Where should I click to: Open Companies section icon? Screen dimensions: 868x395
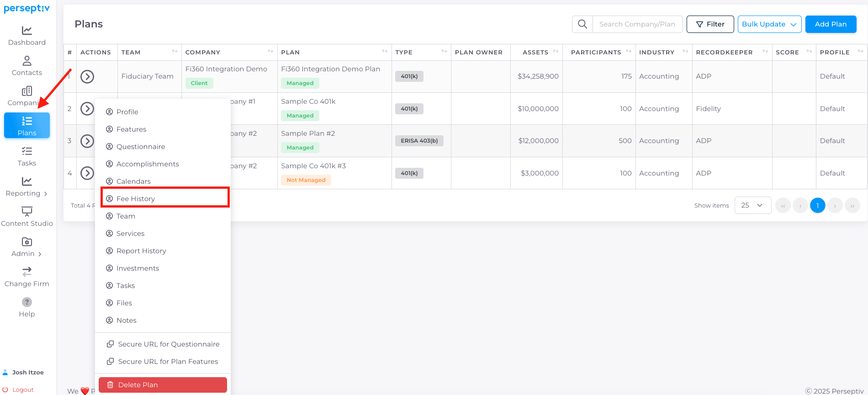pyautogui.click(x=27, y=91)
